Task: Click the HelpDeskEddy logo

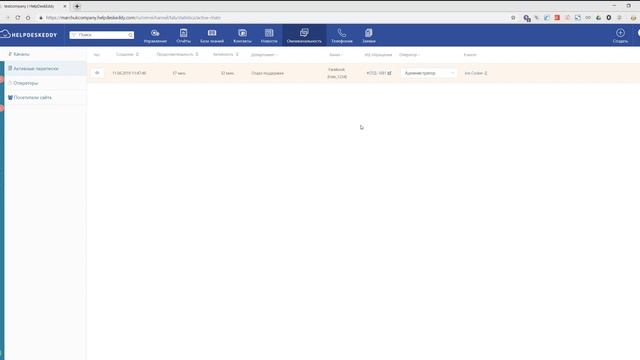Action: (29, 34)
